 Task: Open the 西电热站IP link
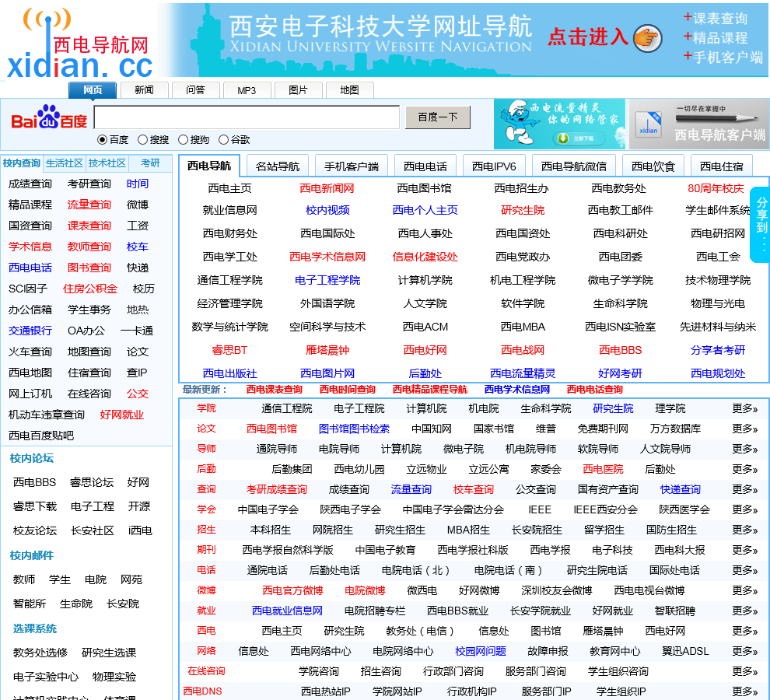(x=326, y=691)
